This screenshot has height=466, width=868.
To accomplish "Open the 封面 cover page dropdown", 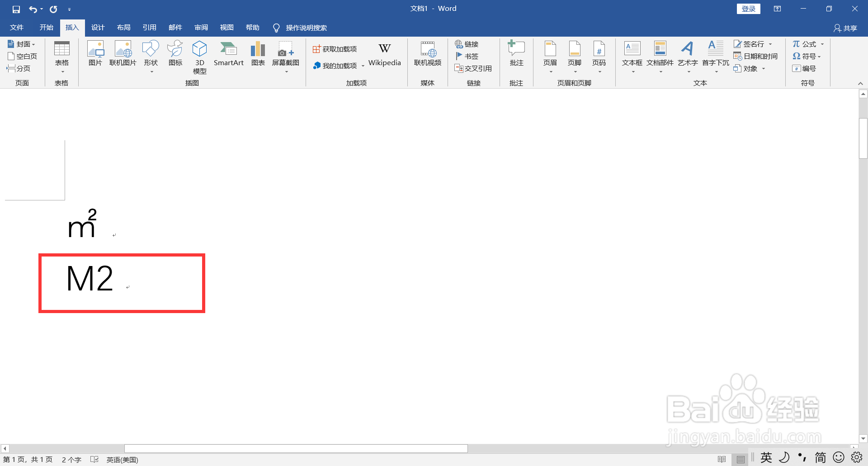I will pyautogui.click(x=21, y=44).
